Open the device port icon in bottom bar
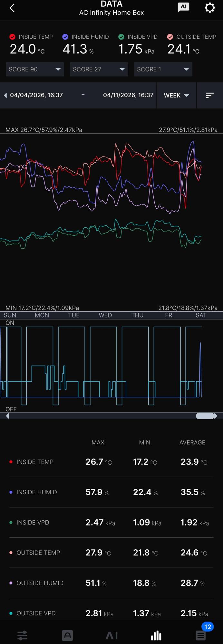 [67, 635]
